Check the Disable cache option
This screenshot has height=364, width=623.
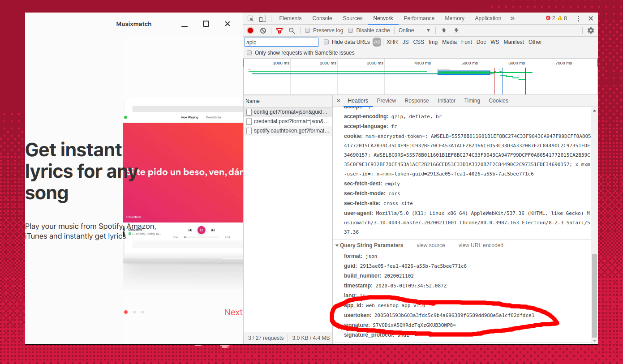(351, 30)
